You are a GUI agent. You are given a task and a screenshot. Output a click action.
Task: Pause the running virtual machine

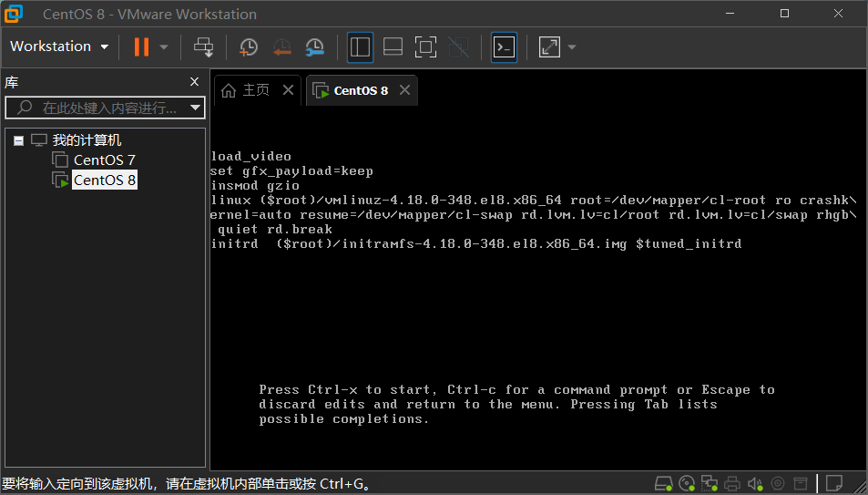[142, 47]
